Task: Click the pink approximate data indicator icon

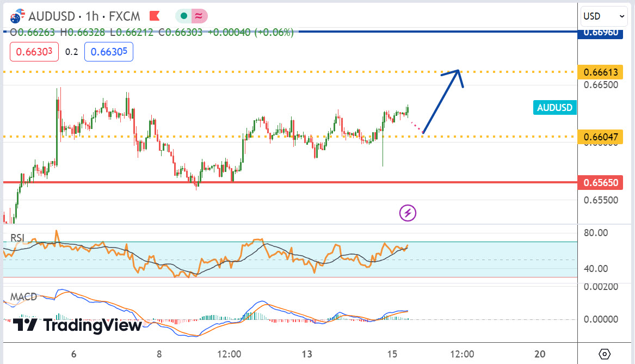Action: point(199,16)
